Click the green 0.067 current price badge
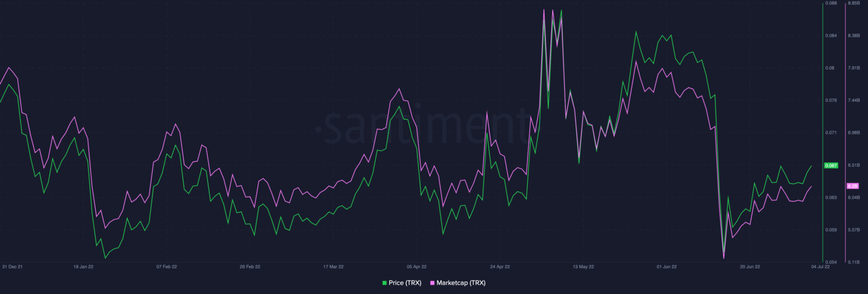 [x=831, y=166]
